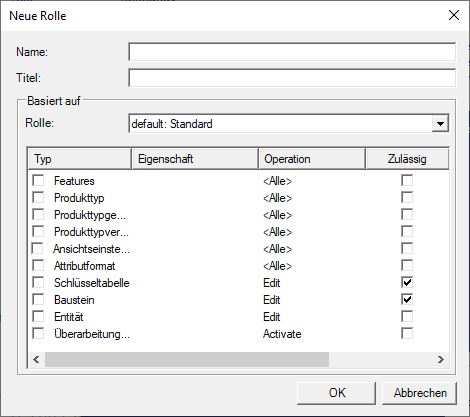The height and width of the screenshot is (417, 470).
Task: Click the Titel text field
Action: coord(292,78)
